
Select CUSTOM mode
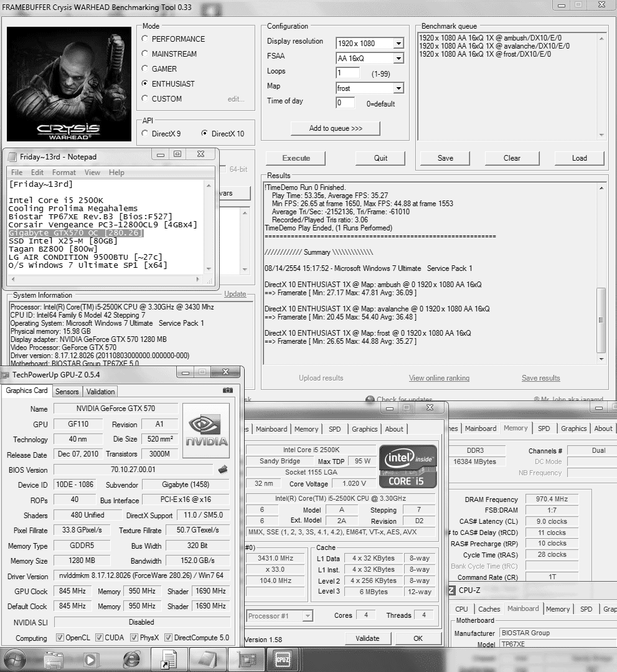click(145, 98)
